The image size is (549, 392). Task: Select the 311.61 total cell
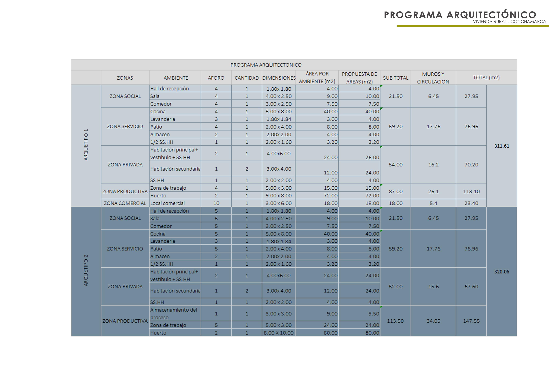pyautogui.click(x=501, y=146)
